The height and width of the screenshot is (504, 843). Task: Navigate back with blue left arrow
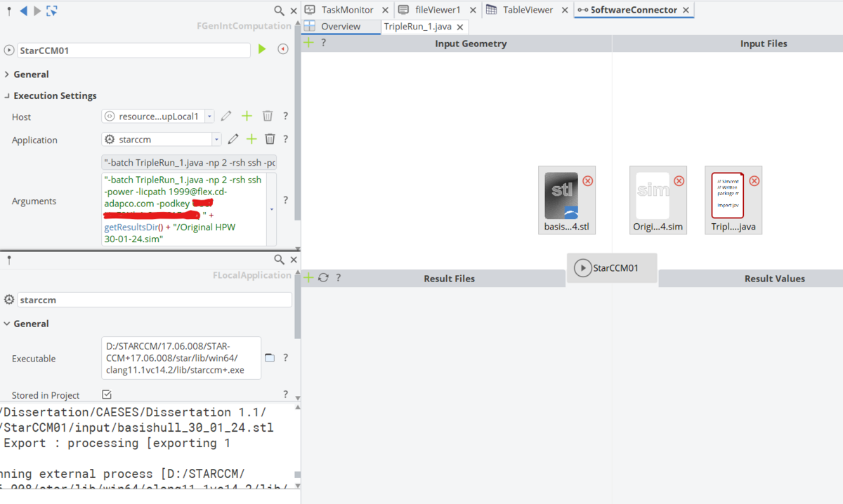pos(22,11)
